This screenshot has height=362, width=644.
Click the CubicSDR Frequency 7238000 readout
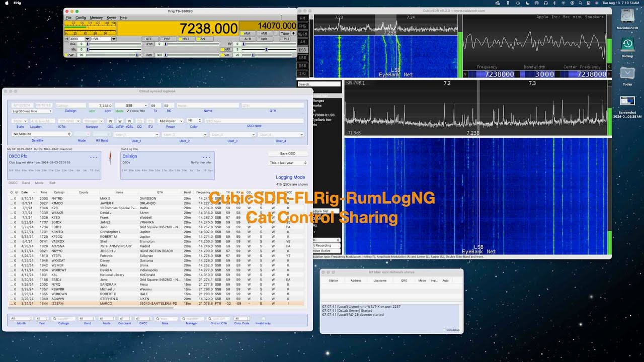tap(495, 74)
